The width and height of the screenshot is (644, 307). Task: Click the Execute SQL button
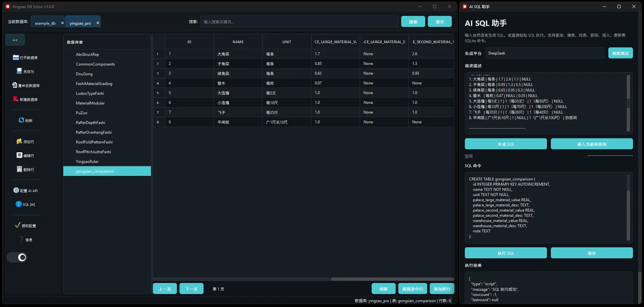click(x=505, y=253)
